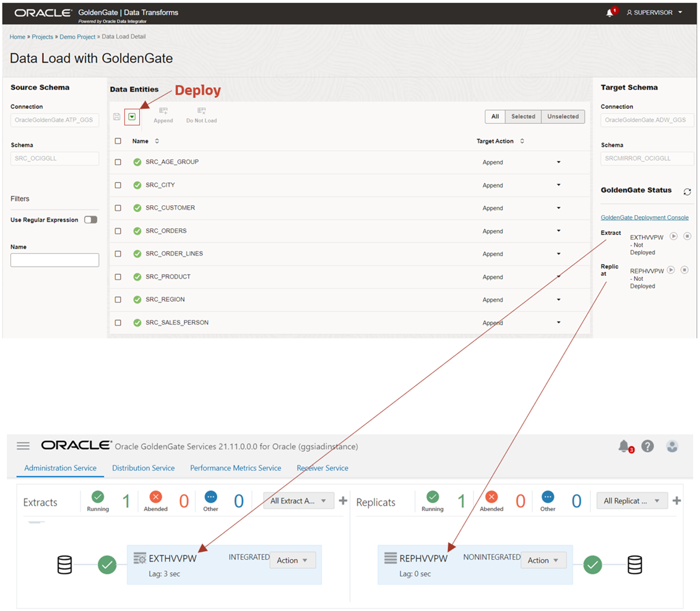Switch to the Distribution Service tab
Screen dimensions: 700x611
(x=143, y=468)
